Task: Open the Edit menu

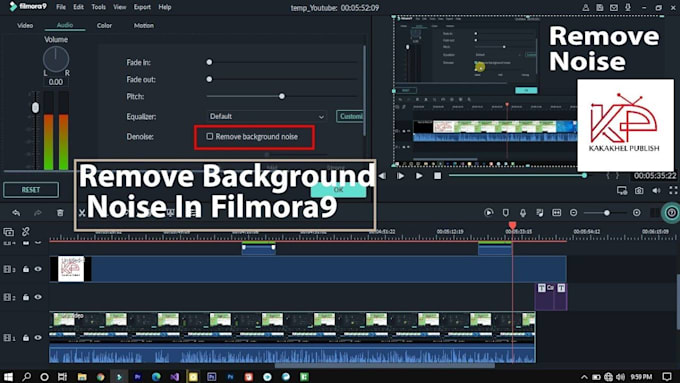Action: [78, 7]
